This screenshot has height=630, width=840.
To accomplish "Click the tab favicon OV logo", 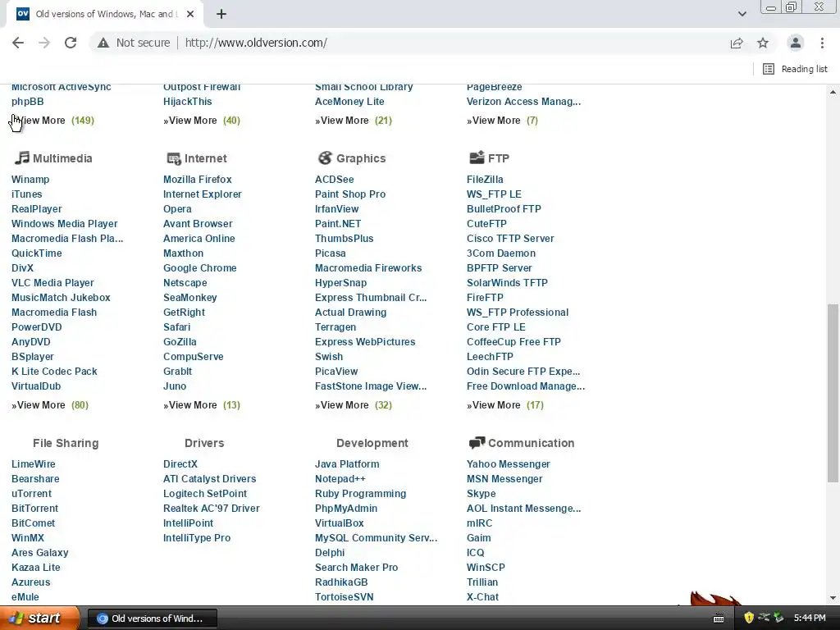I will [x=22, y=14].
